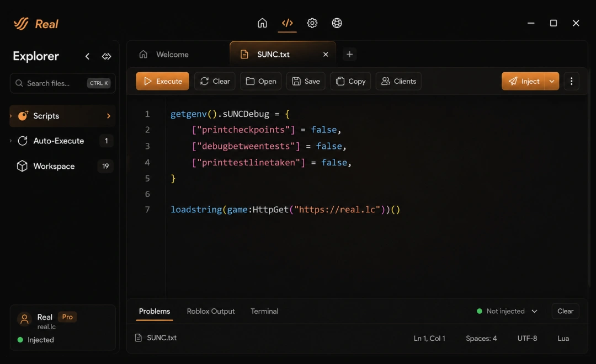
Task: Click the printtestlinetaken key on line 4
Action: [248, 163]
